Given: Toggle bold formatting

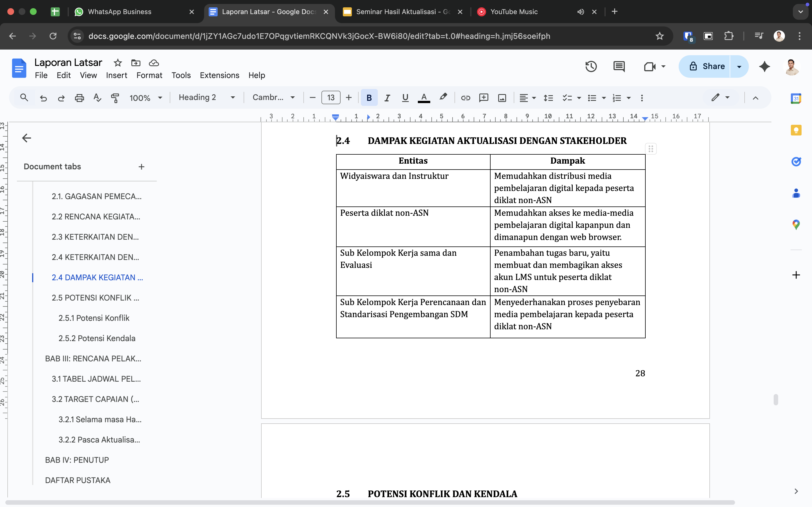Looking at the screenshot, I should click(369, 98).
